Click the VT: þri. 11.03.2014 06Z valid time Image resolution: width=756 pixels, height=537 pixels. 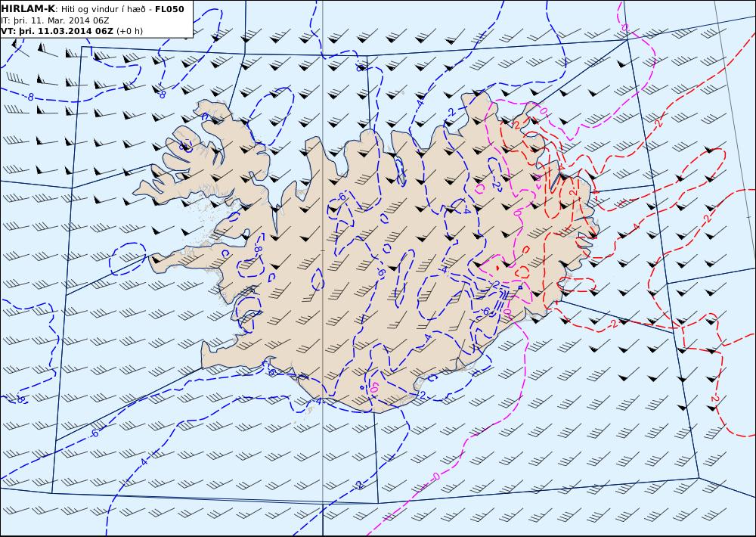[57, 31]
